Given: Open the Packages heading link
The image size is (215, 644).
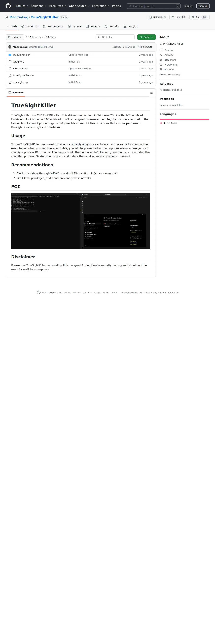Looking at the screenshot, I should (x=167, y=99).
